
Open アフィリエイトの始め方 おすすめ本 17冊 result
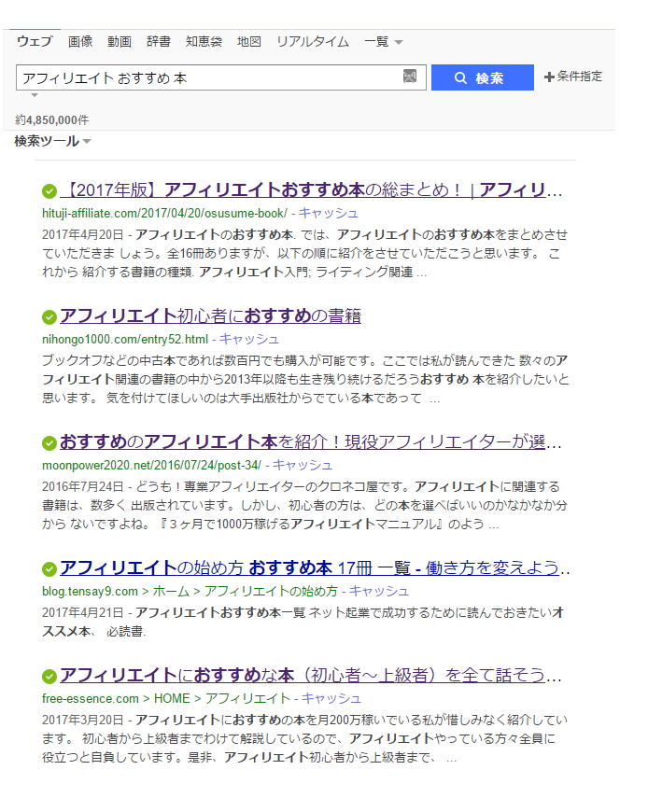coord(315,568)
